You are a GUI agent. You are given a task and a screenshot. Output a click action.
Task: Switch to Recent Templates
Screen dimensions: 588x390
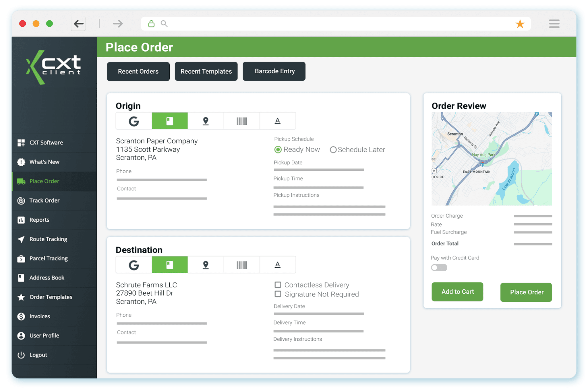pos(206,71)
